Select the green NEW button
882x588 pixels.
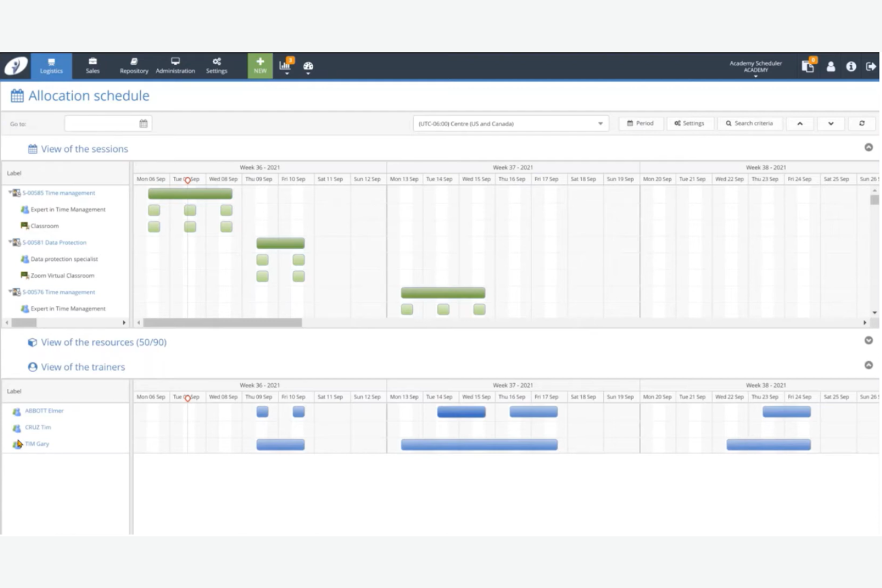click(x=260, y=66)
